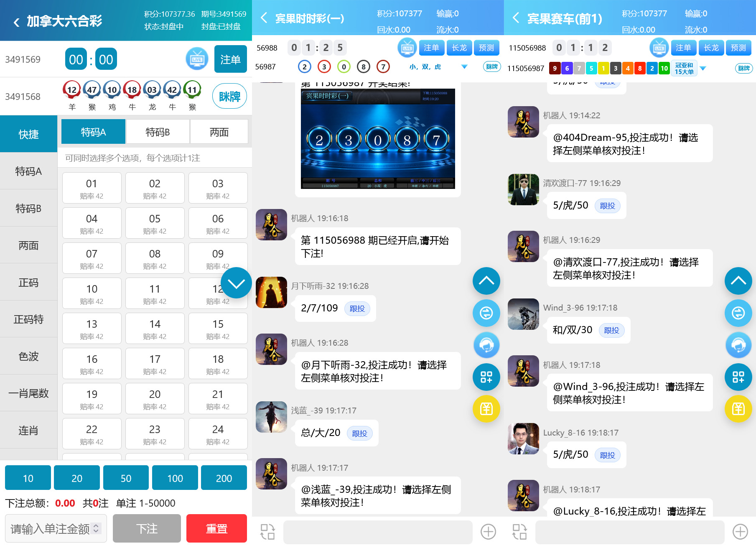
Task: Open 色波 sidebar category
Action: [x=28, y=356]
